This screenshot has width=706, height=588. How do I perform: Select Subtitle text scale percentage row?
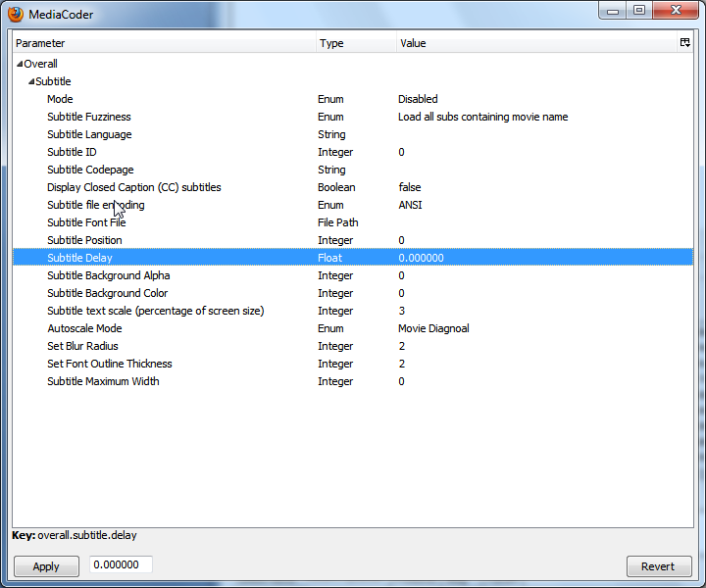pos(353,311)
